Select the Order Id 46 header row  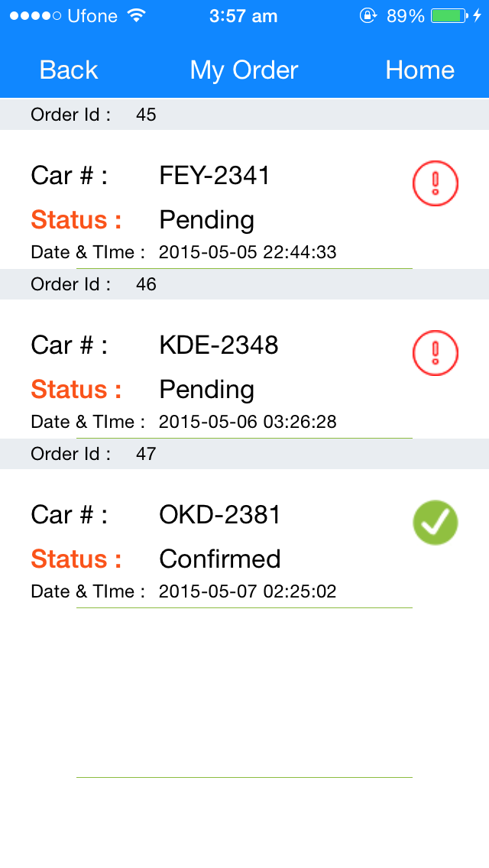[244, 284]
